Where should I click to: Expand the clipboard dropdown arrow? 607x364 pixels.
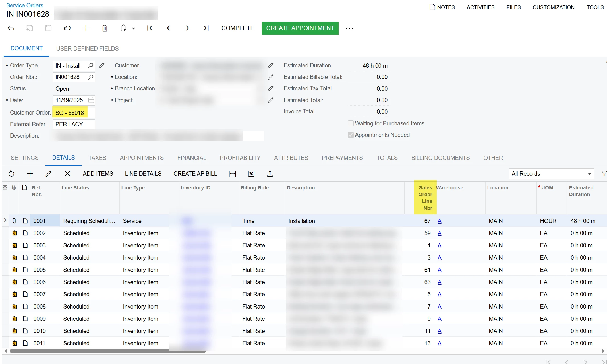134,28
